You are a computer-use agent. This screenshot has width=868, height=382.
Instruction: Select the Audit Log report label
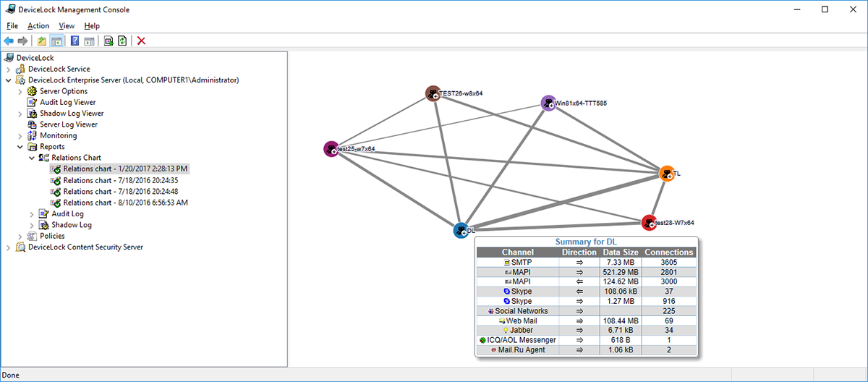(x=67, y=213)
